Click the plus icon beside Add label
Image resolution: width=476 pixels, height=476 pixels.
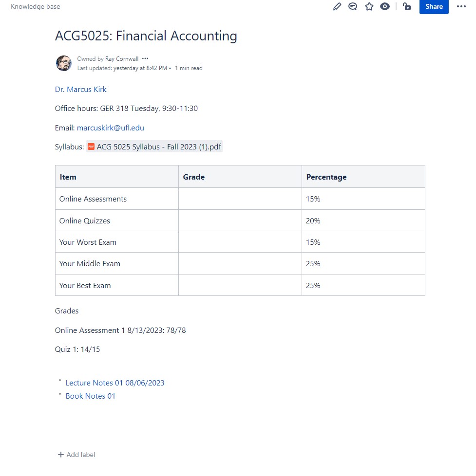[x=61, y=455]
